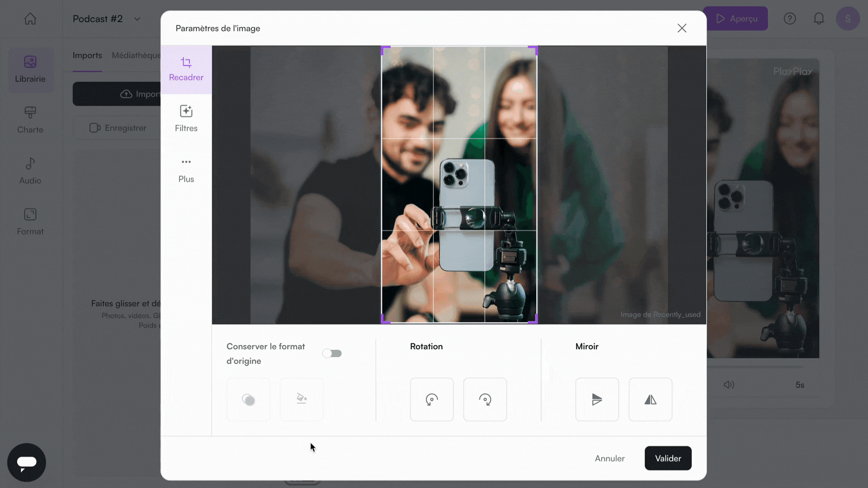Viewport: 868px width, 488px height.
Task: Click the Enregistrer record button
Action: coord(118,128)
